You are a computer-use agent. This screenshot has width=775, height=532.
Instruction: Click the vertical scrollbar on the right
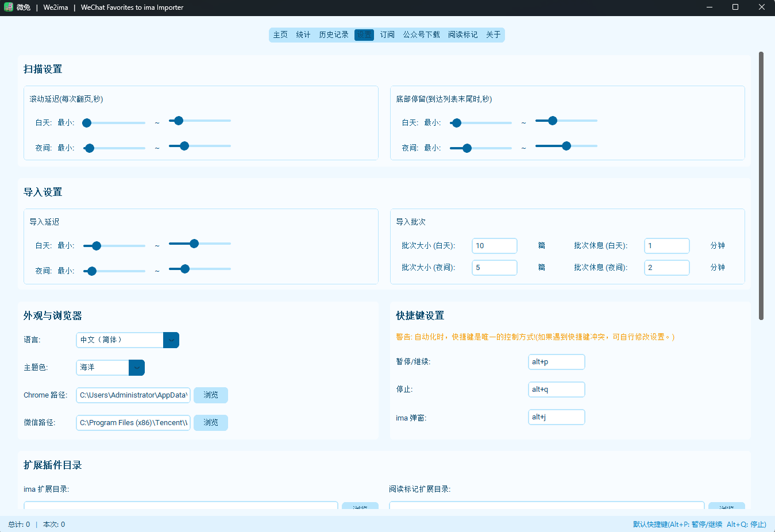coord(761,186)
